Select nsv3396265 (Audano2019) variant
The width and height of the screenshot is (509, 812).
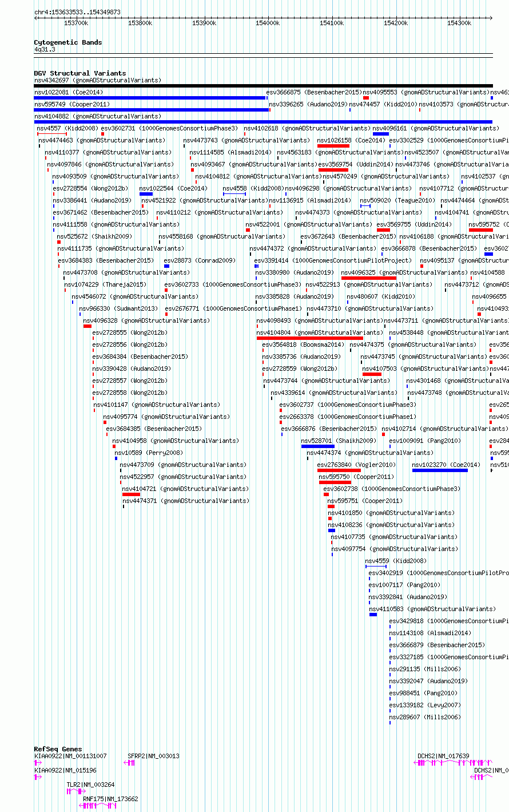point(308,104)
